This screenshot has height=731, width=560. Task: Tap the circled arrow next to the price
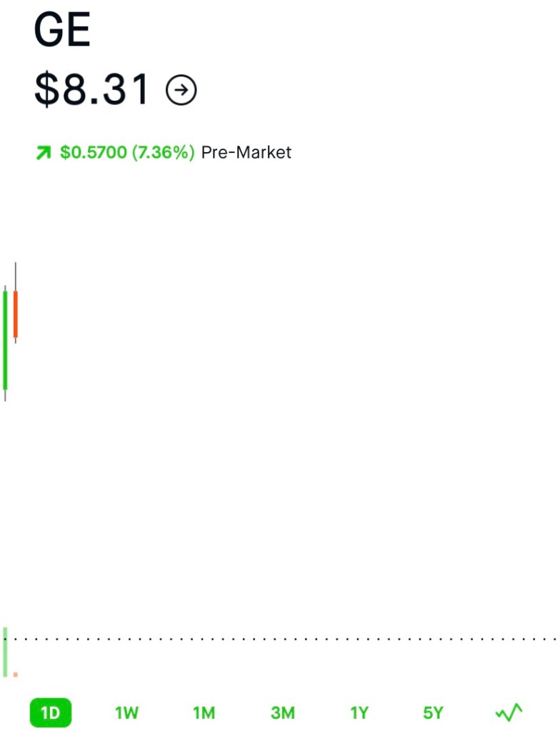(181, 90)
